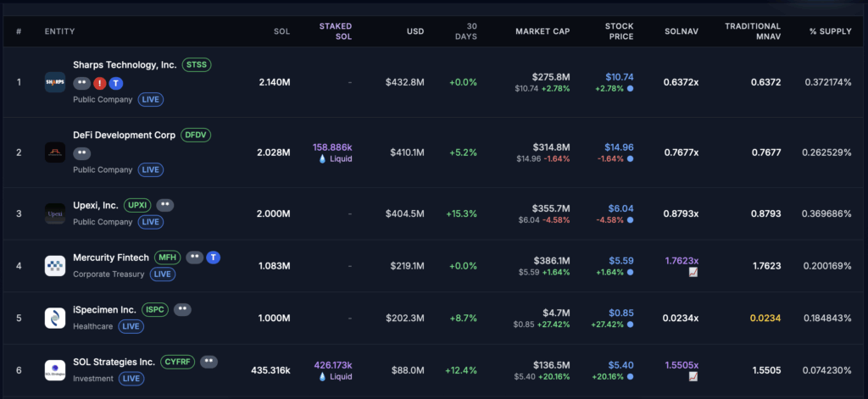Click the red warning badge on Sharps Technology
Viewport: 868px width, 399px height.
[x=100, y=83]
